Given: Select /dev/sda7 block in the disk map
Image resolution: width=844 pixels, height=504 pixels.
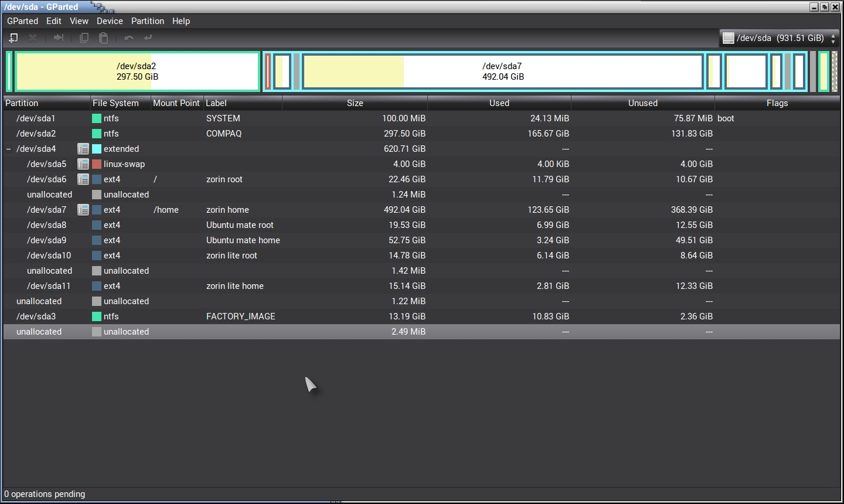Looking at the screenshot, I should tap(502, 71).
